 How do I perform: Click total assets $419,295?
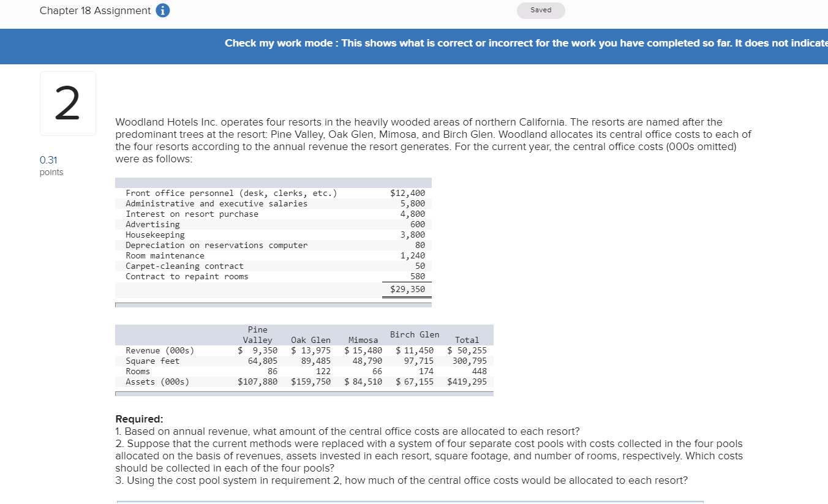tap(467, 382)
